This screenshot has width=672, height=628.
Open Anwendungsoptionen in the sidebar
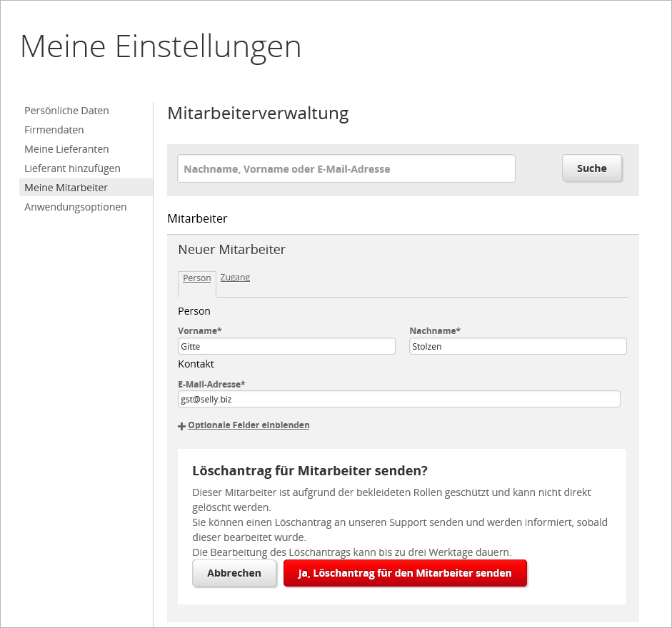tap(76, 207)
